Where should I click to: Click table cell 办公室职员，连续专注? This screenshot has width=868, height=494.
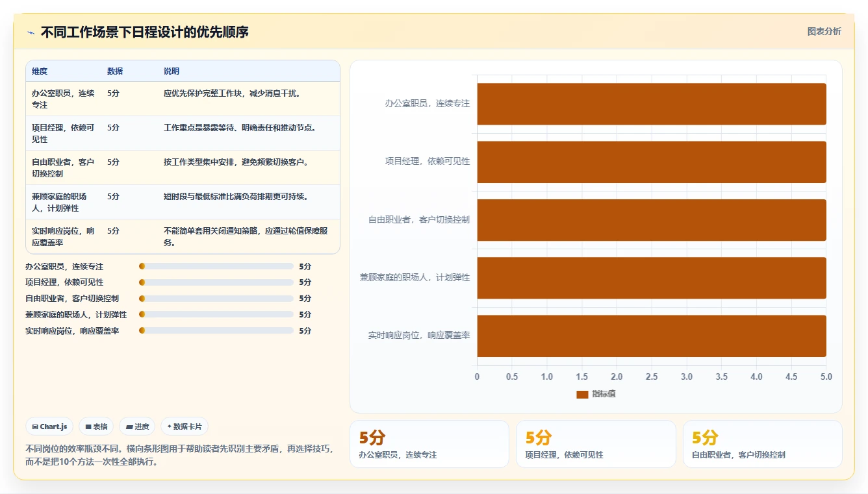(x=64, y=99)
